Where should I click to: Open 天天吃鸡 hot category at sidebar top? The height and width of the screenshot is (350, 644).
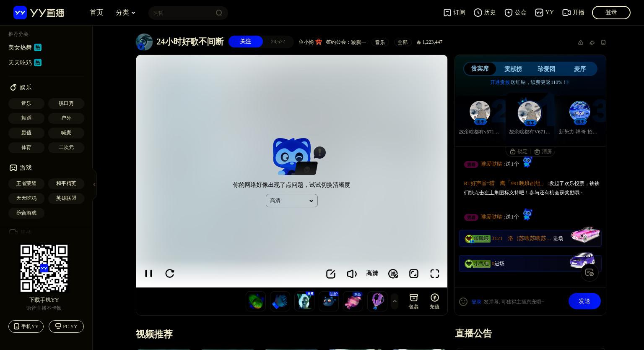(x=25, y=63)
